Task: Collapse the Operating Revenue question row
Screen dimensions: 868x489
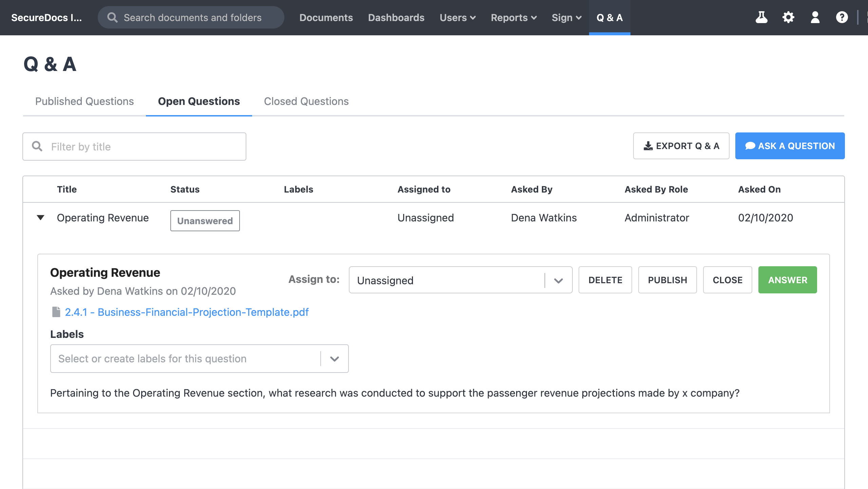Action: (x=40, y=218)
